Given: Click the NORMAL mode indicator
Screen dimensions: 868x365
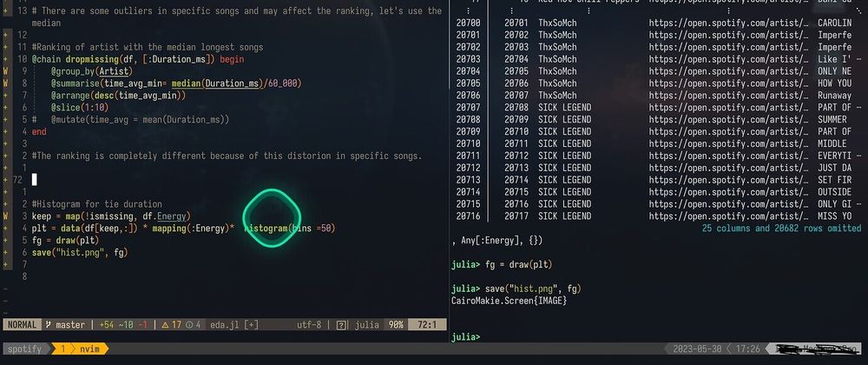Looking at the screenshot, I should tap(22, 324).
